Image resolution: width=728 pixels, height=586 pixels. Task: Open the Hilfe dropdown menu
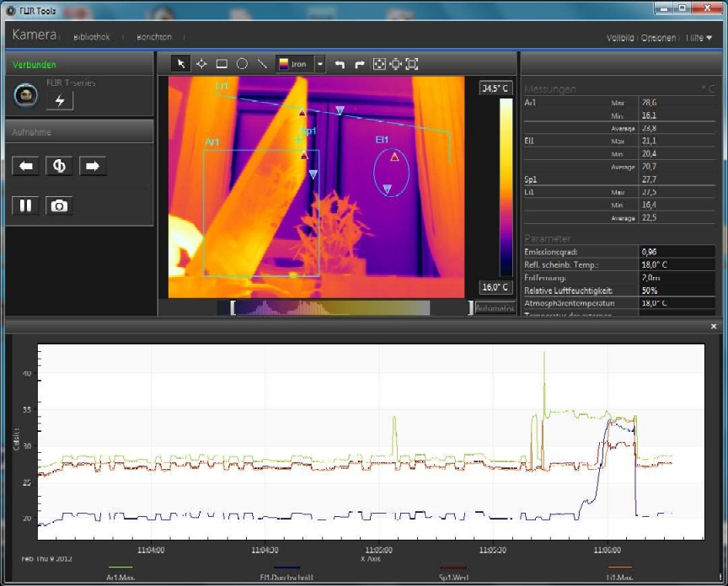[x=699, y=38]
